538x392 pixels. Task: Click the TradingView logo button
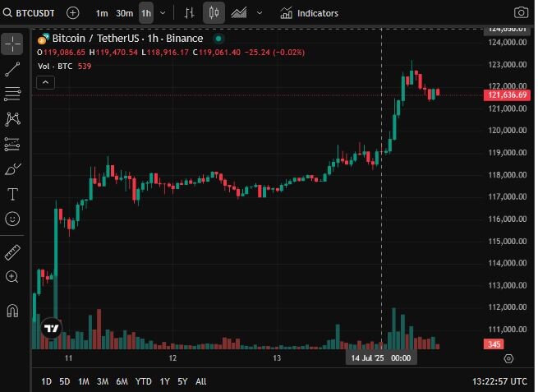pyautogui.click(x=52, y=329)
